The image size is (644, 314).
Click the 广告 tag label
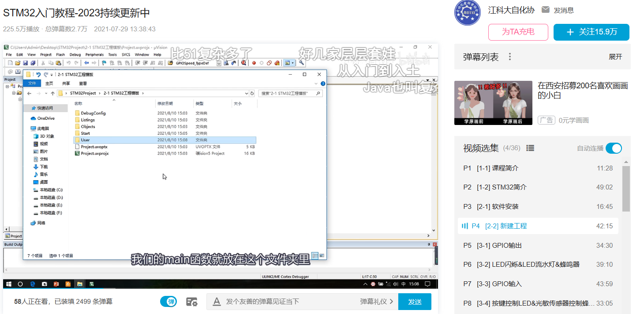click(546, 120)
